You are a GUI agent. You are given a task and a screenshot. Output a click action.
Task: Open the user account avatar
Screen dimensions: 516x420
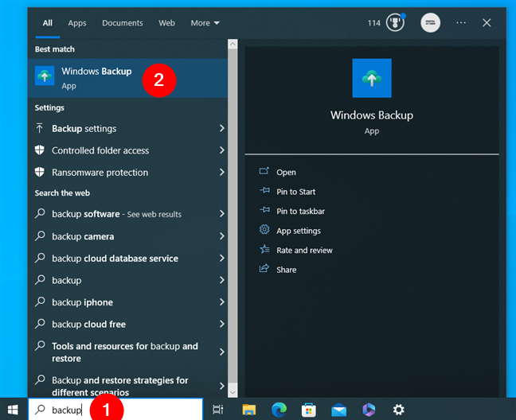[x=430, y=23]
